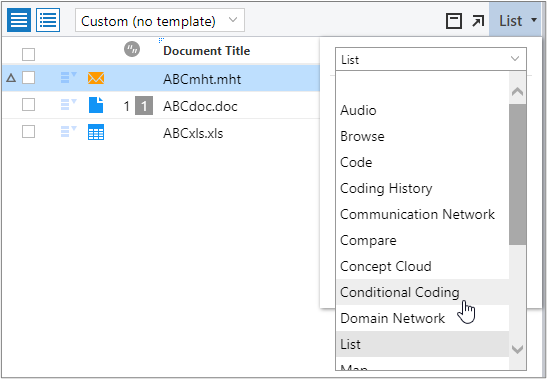Viewport: 547px width, 379px height.
Task: Select the bulleted list view icon
Action: pos(48,20)
